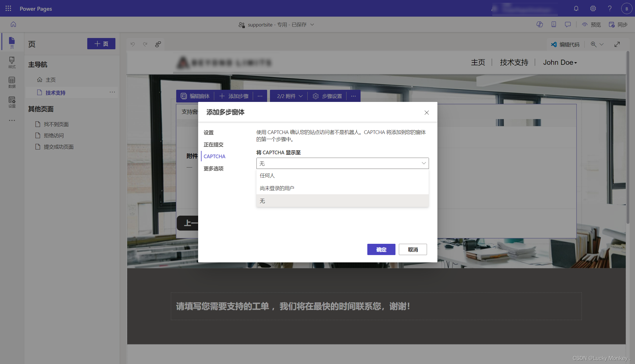Open the comments chat icon

pos(568,24)
